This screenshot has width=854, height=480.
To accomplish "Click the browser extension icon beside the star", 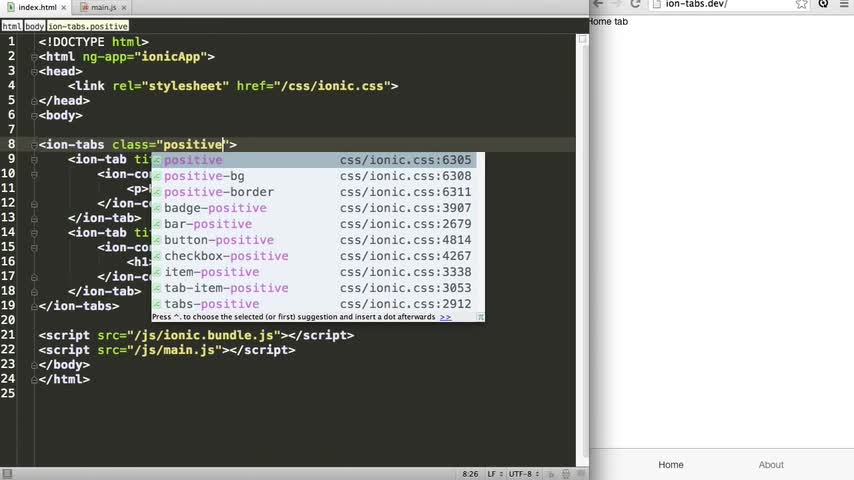I will pyautogui.click(x=823, y=4).
